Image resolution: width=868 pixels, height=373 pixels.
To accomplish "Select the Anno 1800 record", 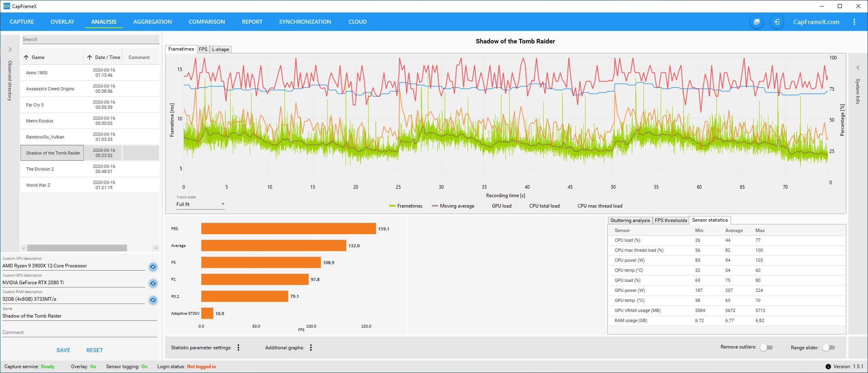I will 90,73.
